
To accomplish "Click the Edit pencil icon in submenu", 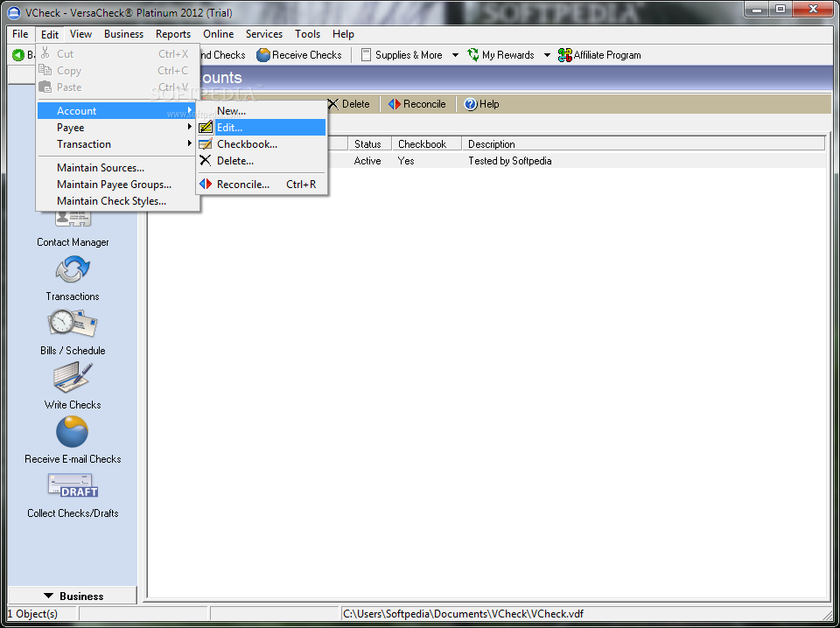I will click(206, 128).
